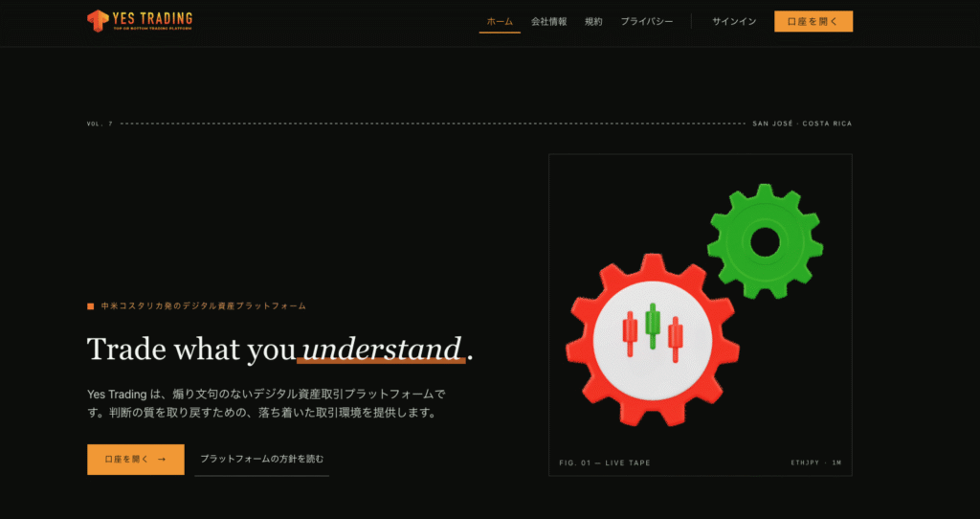Click the hero 口座を開く → button
Image resolution: width=980 pixels, height=519 pixels.
click(136, 460)
